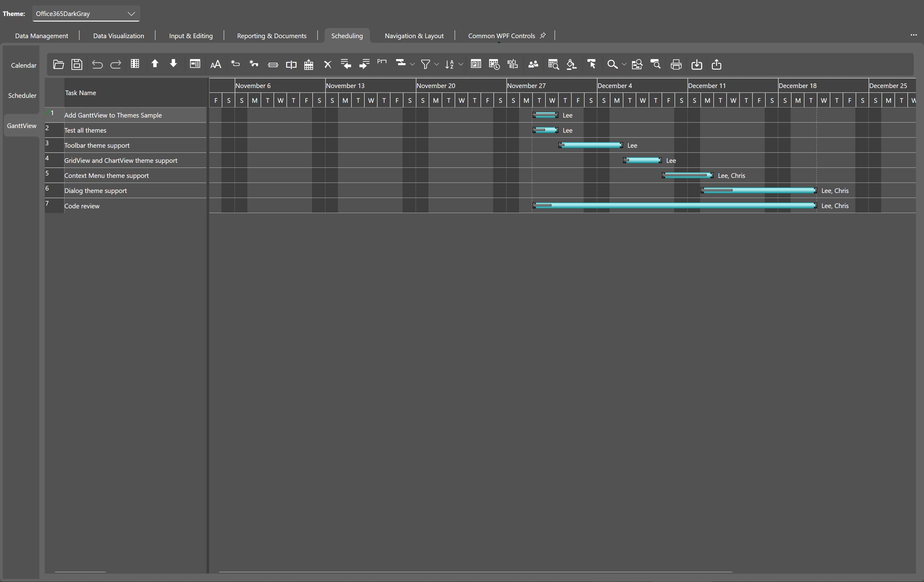Indent the selected task
This screenshot has width=924, height=582.
click(364, 64)
